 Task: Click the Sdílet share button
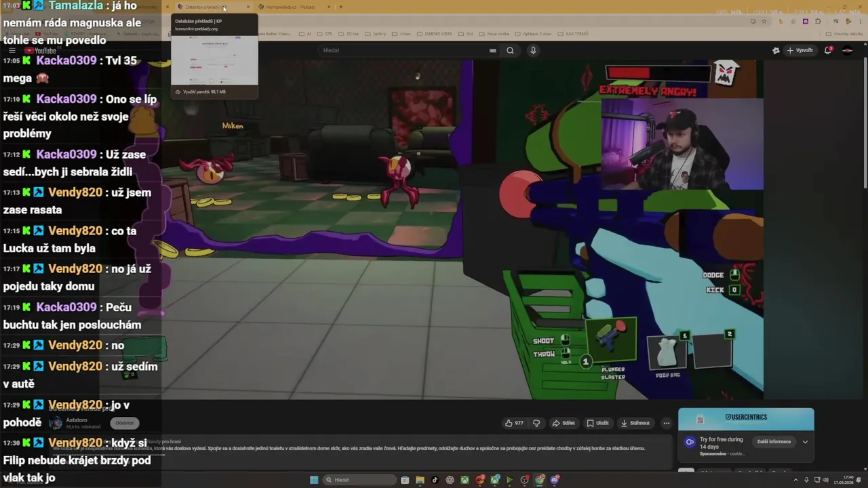[563, 423]
